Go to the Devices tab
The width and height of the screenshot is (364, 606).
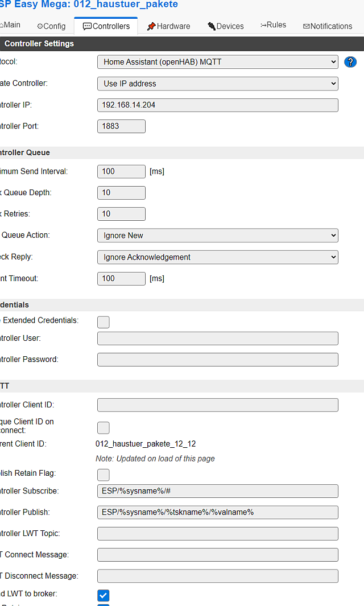(226, 26)
